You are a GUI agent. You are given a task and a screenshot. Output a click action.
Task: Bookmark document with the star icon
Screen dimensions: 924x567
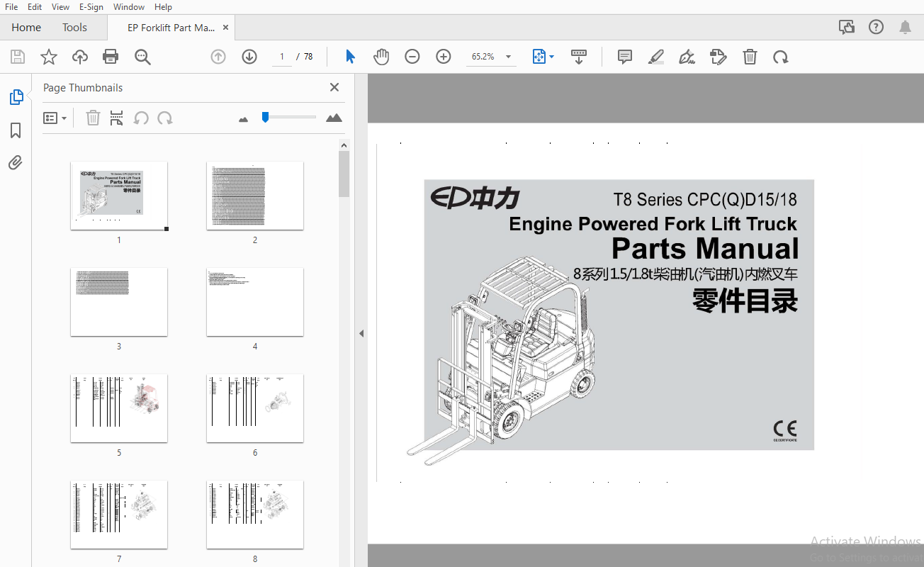[49, 57]
